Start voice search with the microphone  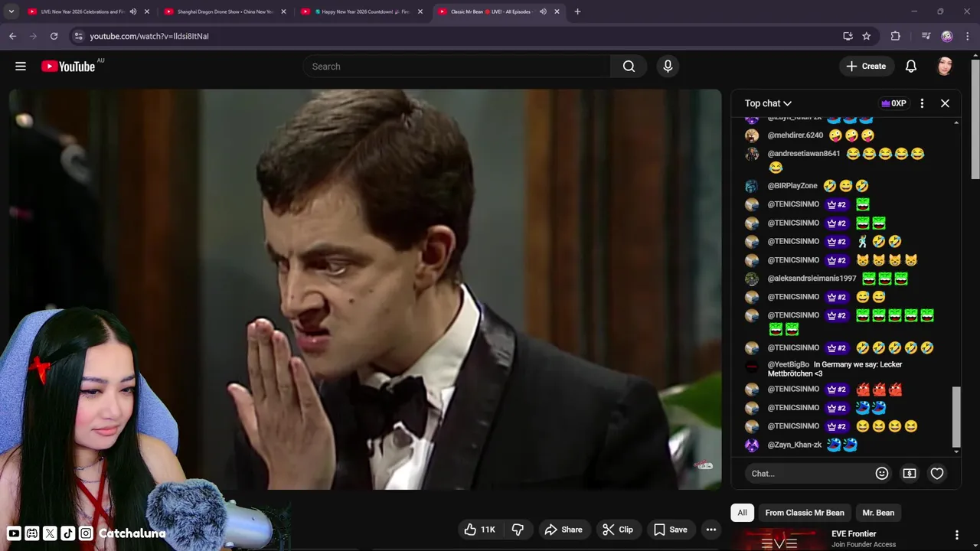tap(668, 67)
